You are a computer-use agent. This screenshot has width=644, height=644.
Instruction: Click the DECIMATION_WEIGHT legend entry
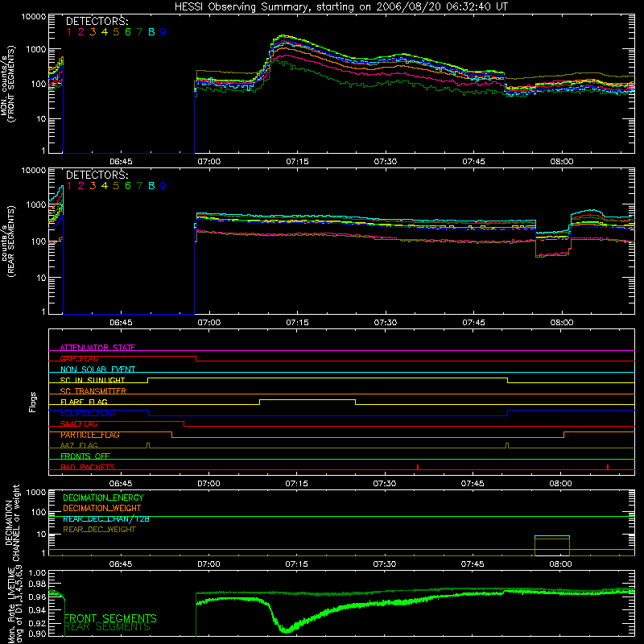(102, 508)
